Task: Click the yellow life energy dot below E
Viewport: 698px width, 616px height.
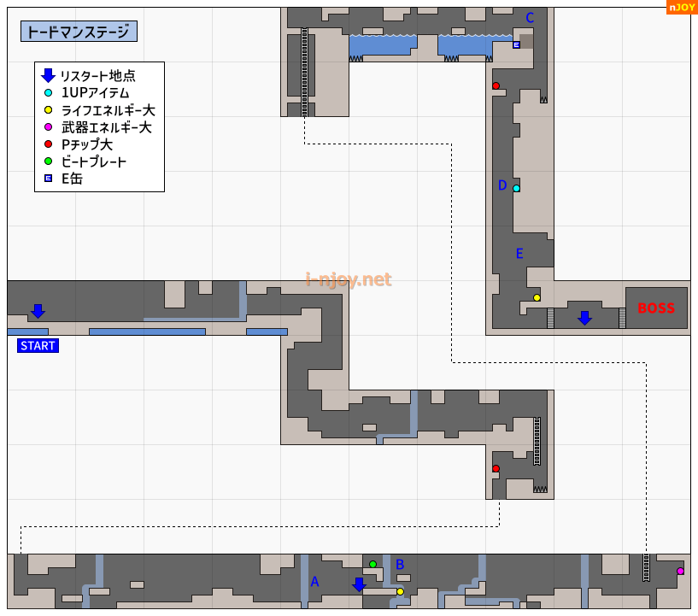Action: click(x=537, y=298)
